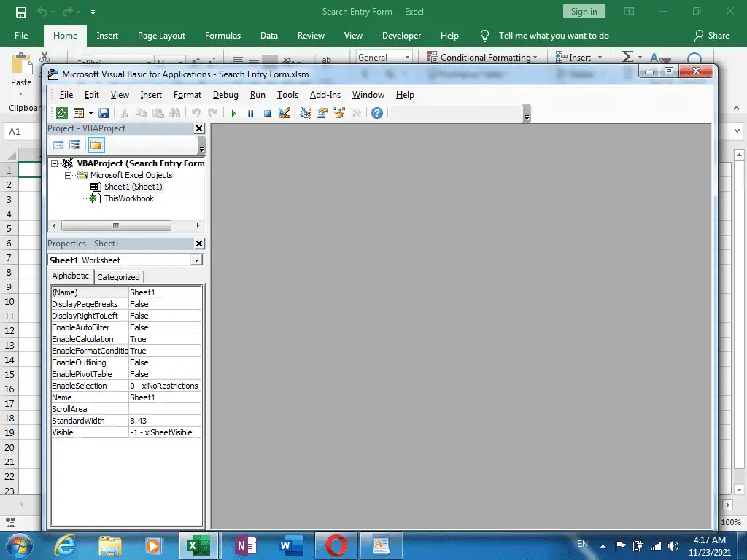The height and width of the screenshot is (560, 747).
Task: Open the VBA Edit menu
Action: (91, 95)
